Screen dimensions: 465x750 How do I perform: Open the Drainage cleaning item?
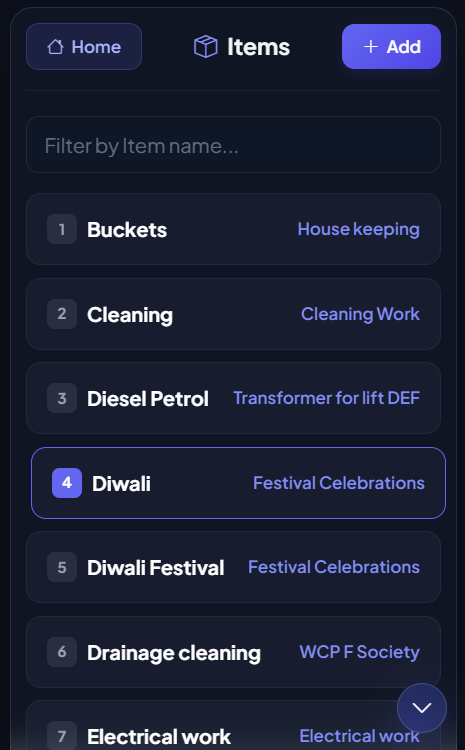coord(233,652)
